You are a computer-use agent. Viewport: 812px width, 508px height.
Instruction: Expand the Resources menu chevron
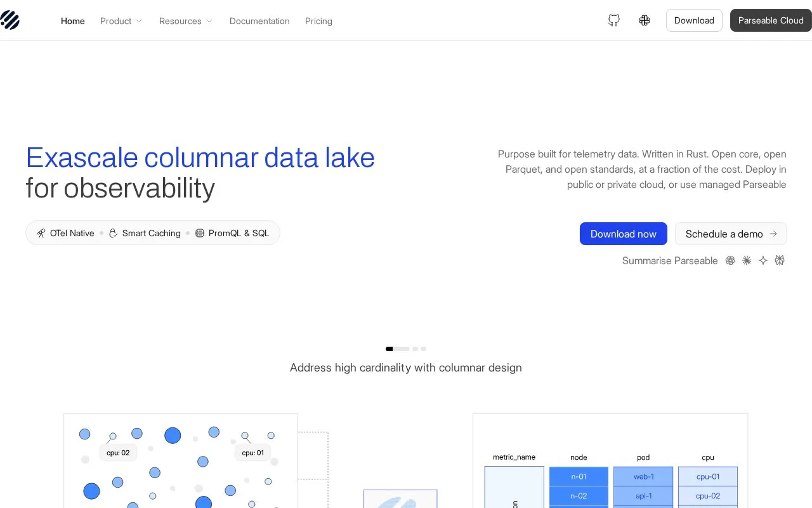tap(209, 21)
